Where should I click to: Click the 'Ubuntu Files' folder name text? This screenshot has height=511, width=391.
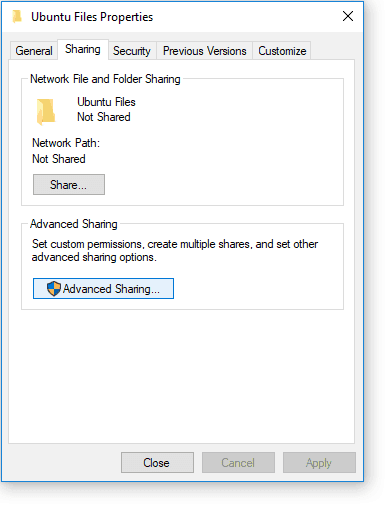106,102
